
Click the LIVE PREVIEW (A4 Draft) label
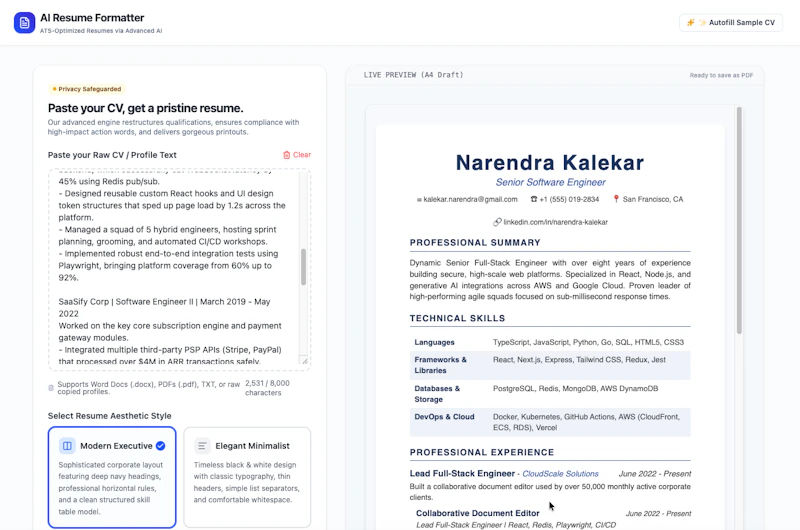[x=414, y=75]
